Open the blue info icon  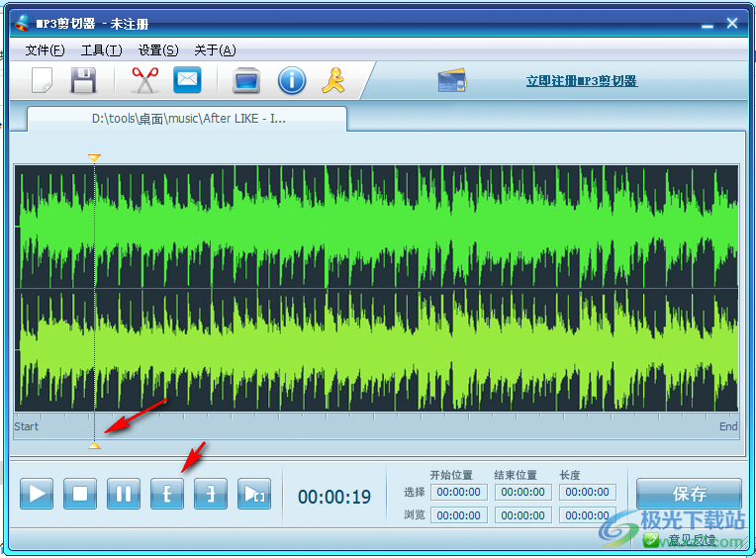point(292,80)
